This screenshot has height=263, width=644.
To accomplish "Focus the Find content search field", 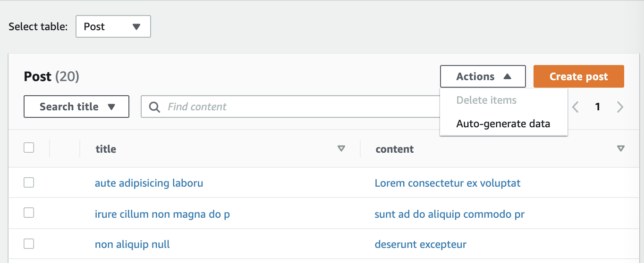I will tap(290, 107).
